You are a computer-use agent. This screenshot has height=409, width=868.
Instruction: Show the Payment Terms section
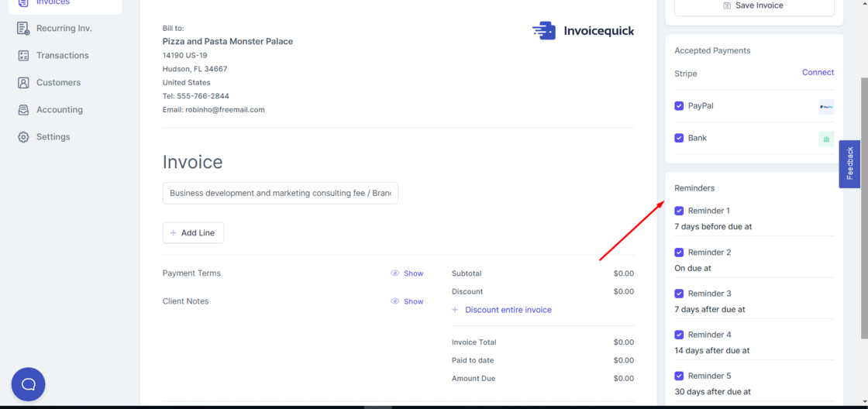coord(407,273)
